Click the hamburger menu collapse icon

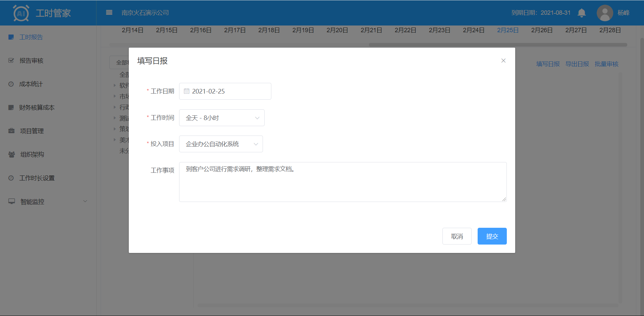point(109,13)
